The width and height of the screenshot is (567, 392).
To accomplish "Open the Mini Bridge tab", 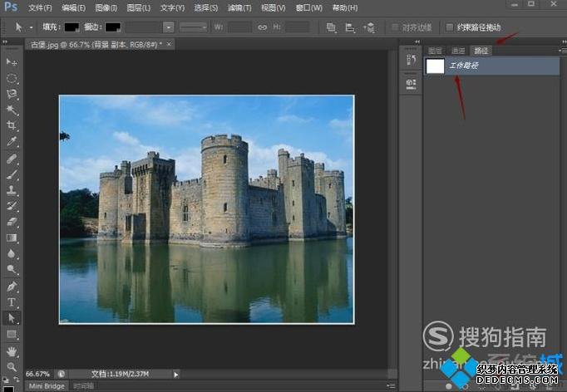I will click(47, 386).
